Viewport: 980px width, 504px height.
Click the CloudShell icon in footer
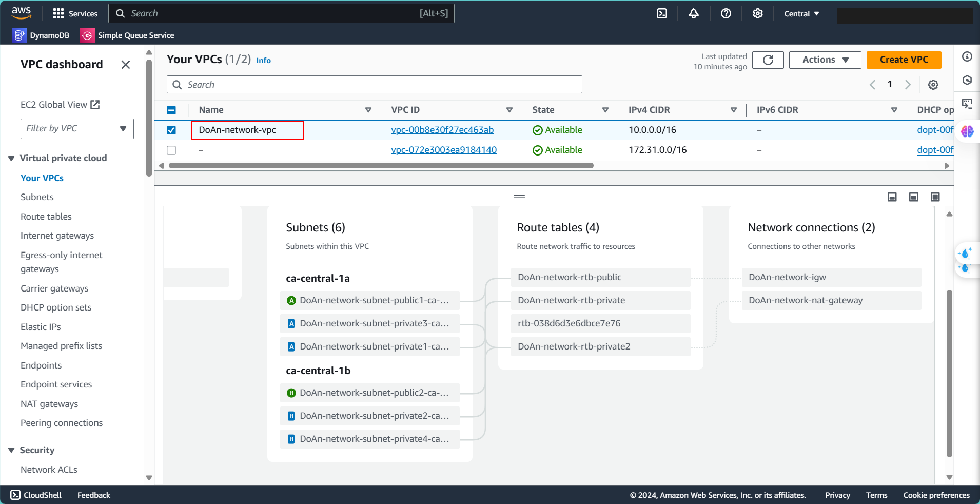click(15, 495)
